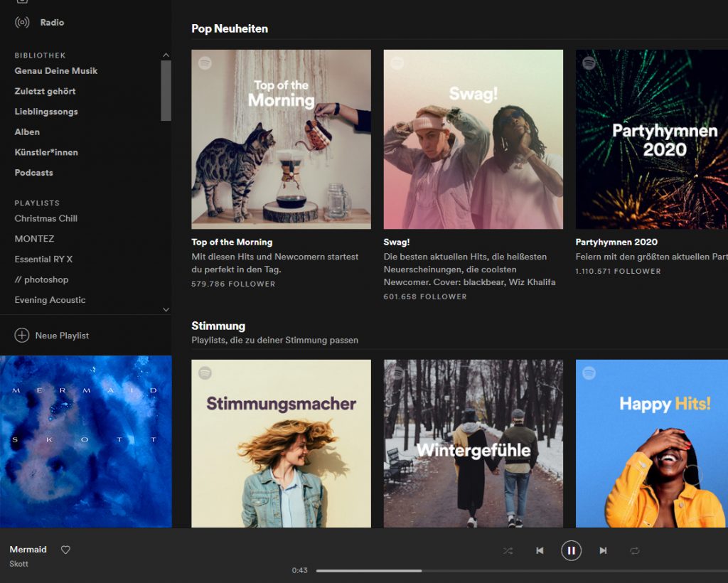
Task: Open Top of the Morning playlist cover
Action: pyautogui.click(x=281, y=139)
